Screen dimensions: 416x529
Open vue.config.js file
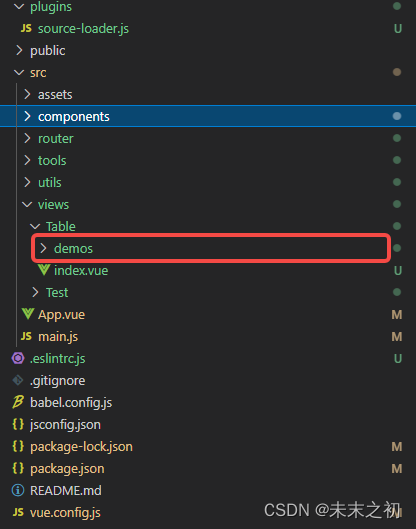pyautogui.click(x=65, y=512)
